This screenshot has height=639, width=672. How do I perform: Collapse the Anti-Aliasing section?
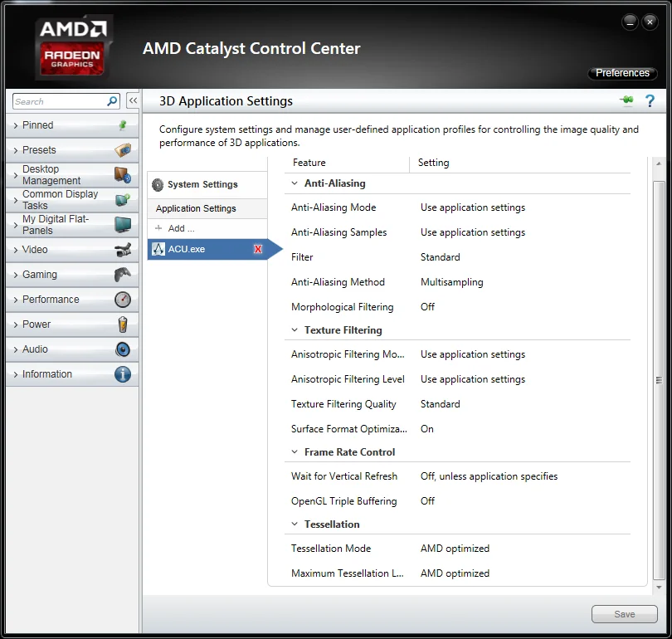click(295, 183)
